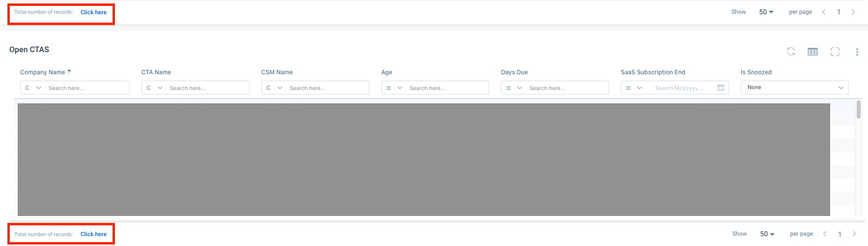
Task: Maximize Open CTAS report to fullscreen
Action: (835, 52)
